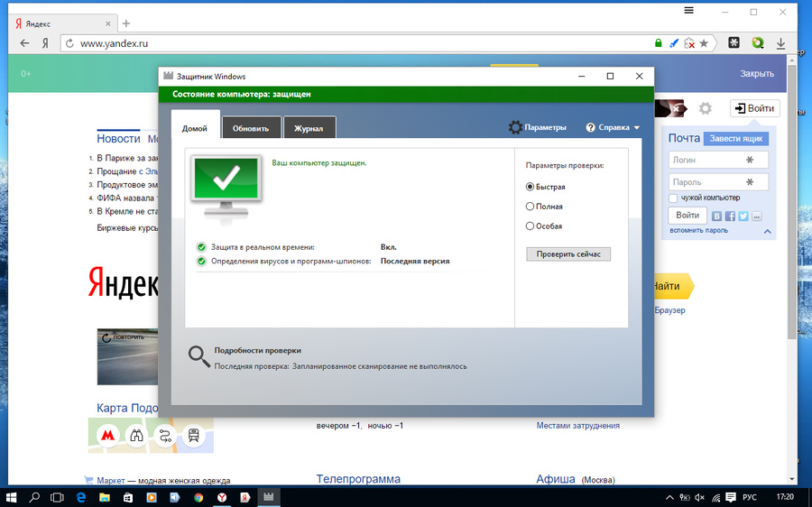Open the Windows Start menu
The height and width of the screenshot is (507, 812).
pyautogui.click(x=10, y=497)
